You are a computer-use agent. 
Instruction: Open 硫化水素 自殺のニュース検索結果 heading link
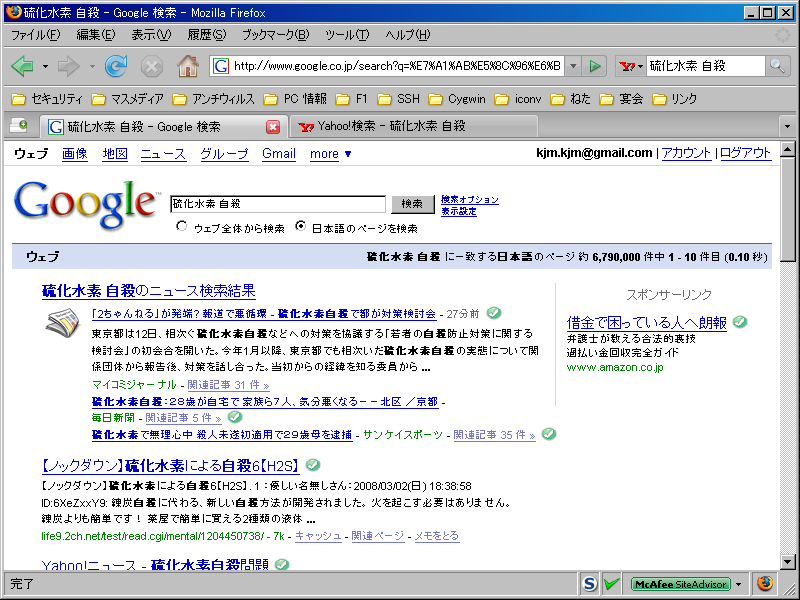tap(148, 291)
